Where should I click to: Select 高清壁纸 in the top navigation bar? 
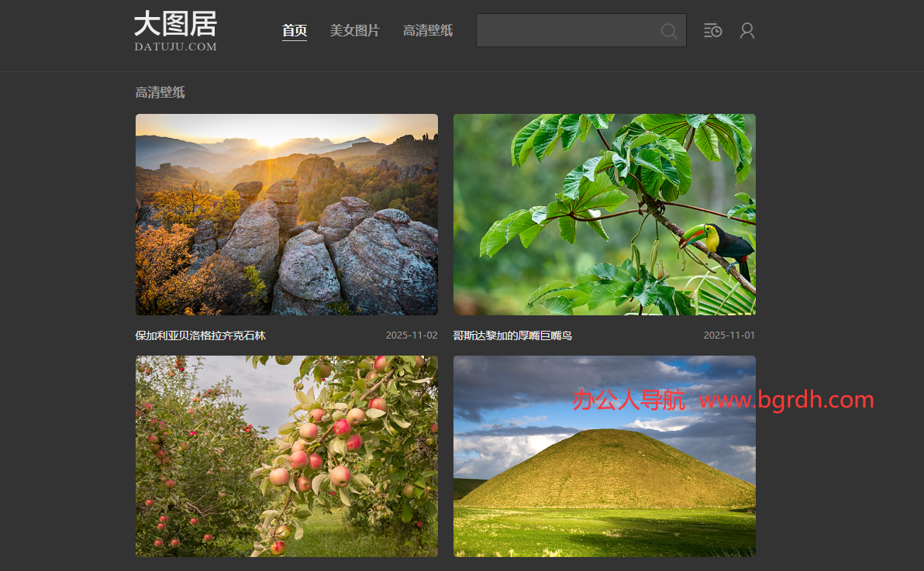coord(427,31)
